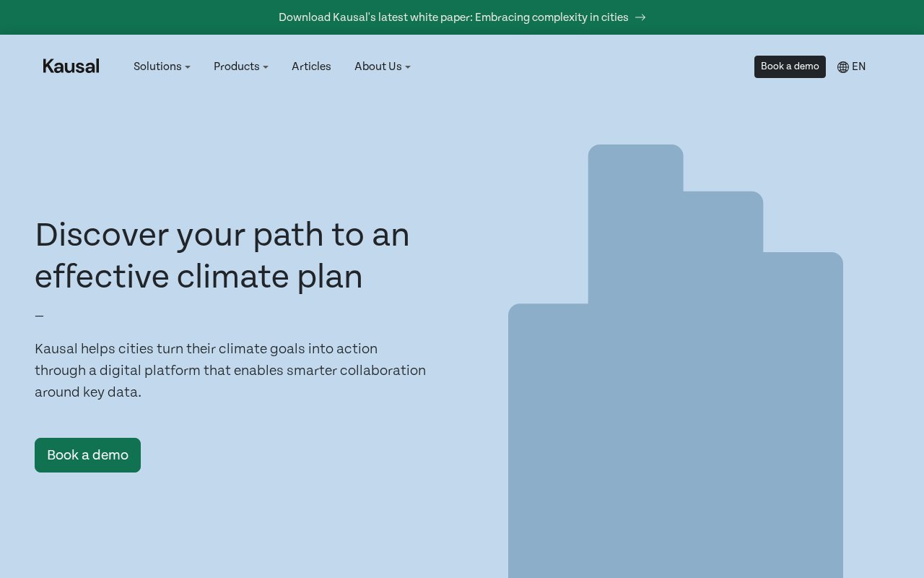924x578 pixels.
Task: Expand the Products dropdown menu
Action: [241, 66]
